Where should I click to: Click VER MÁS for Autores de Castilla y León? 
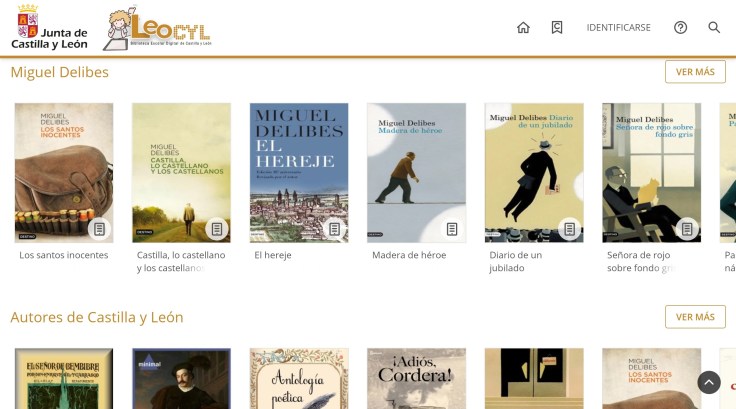tap(695, 317)
